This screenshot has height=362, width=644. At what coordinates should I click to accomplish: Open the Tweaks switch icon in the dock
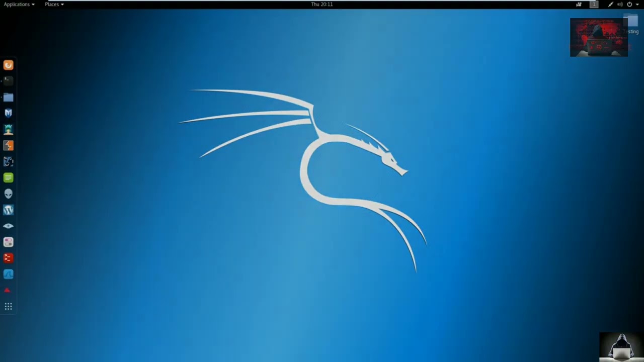8,242
